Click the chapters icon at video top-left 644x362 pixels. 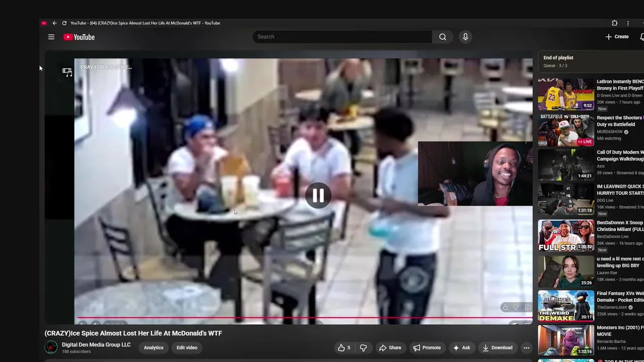[x=67, y=72]
